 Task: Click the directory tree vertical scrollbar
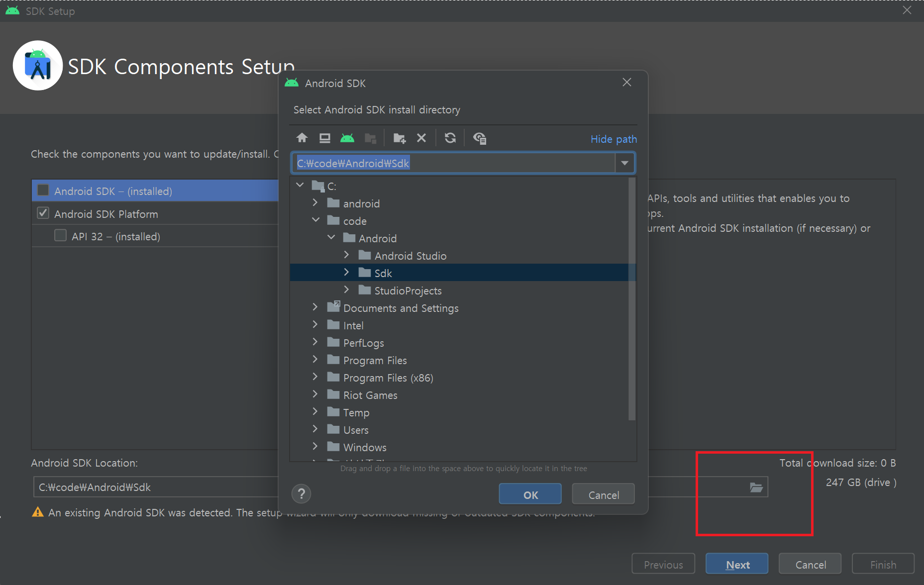coord(632,298)
